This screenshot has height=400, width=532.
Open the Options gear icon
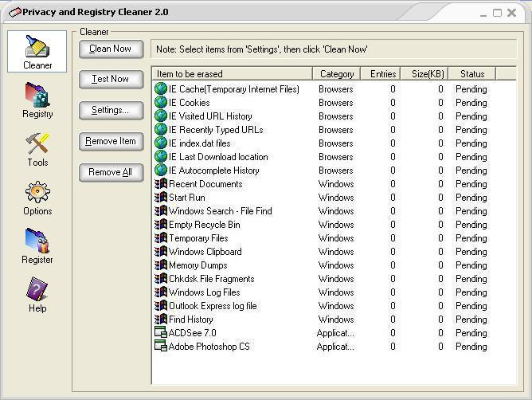(37, 192)
